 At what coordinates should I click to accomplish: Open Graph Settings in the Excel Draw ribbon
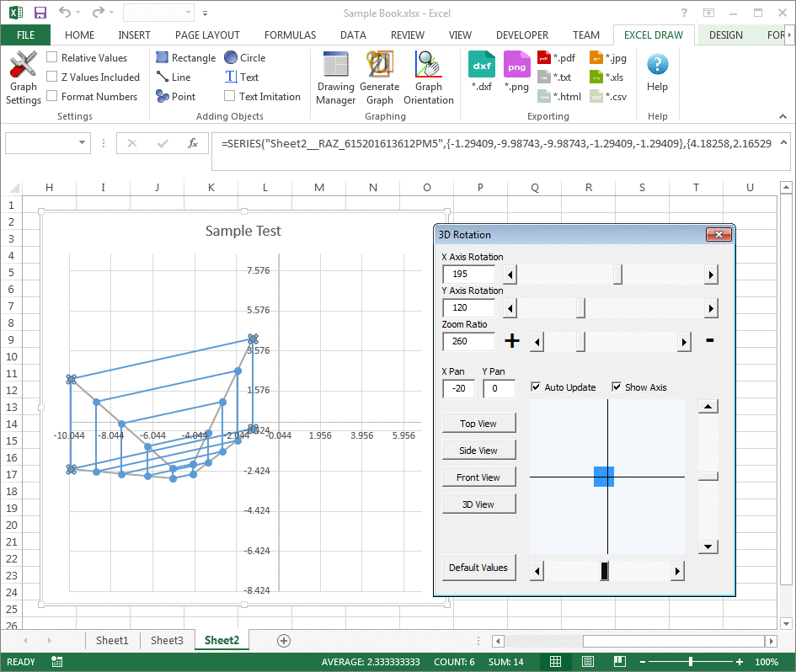23,76
